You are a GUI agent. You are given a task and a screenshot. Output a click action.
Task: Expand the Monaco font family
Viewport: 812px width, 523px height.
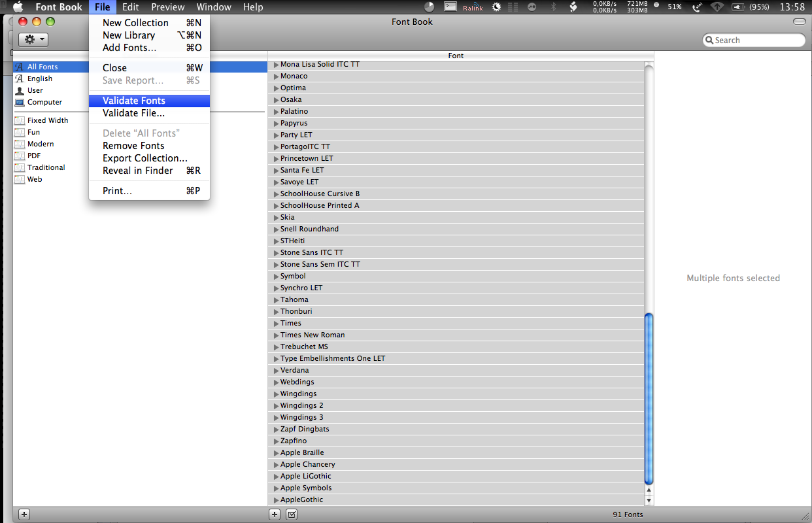[x=276, y=76]
